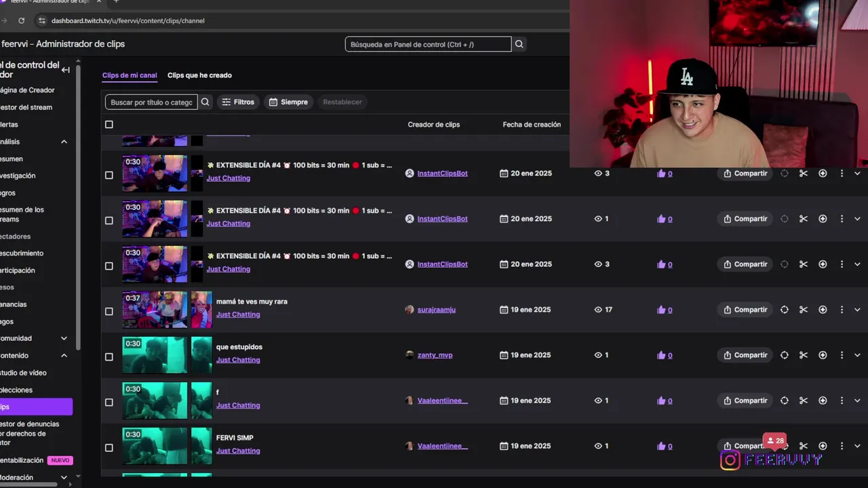Screen dimensions: 868x488
Task: Click the "Fecha de creación" column header
Action: click(532, 125)
